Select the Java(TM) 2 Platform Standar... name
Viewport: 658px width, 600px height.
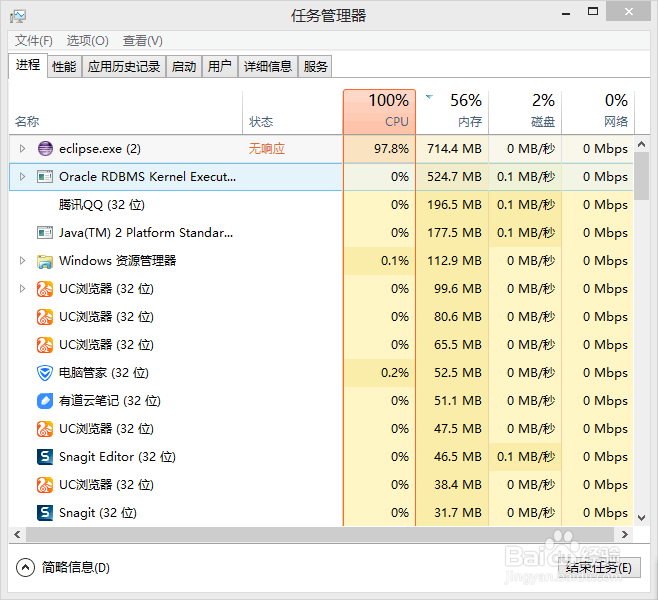pos(146,232)
